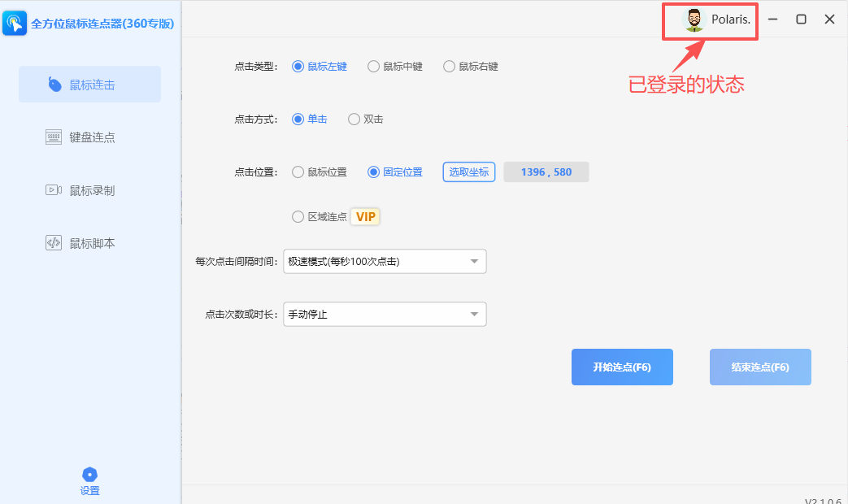Expand the 手动停止 duration selector
Viewport: 848px width, 504px height.
tap(384, 314)
